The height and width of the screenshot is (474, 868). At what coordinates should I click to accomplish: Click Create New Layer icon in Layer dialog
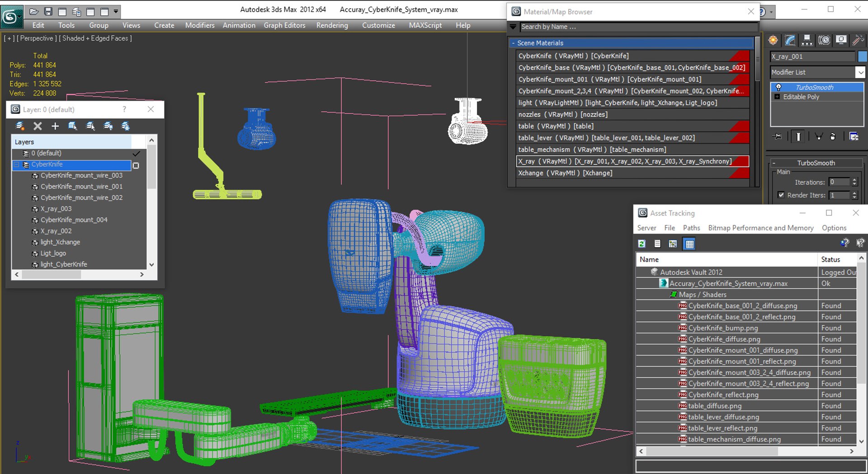click(20, 126)
